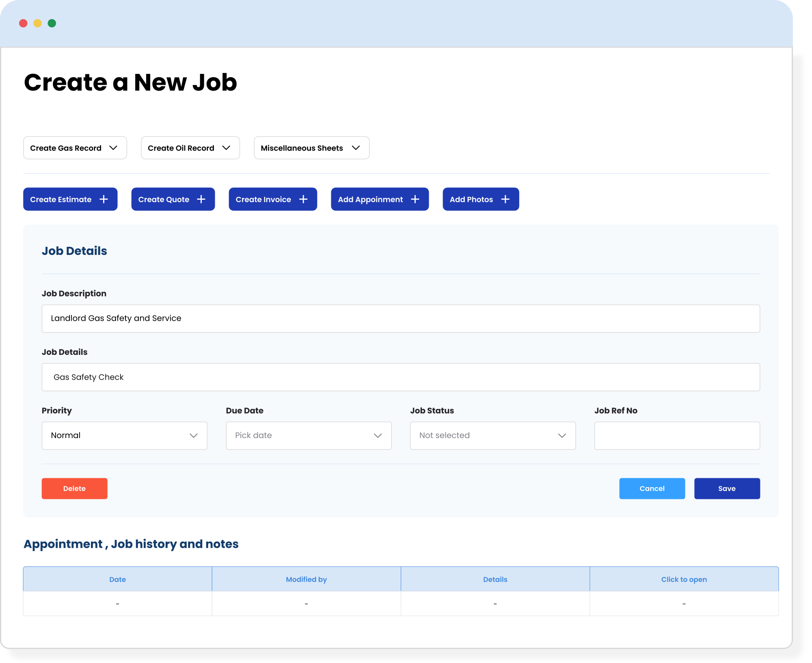Open the Job Status selector

pos(492,435)
